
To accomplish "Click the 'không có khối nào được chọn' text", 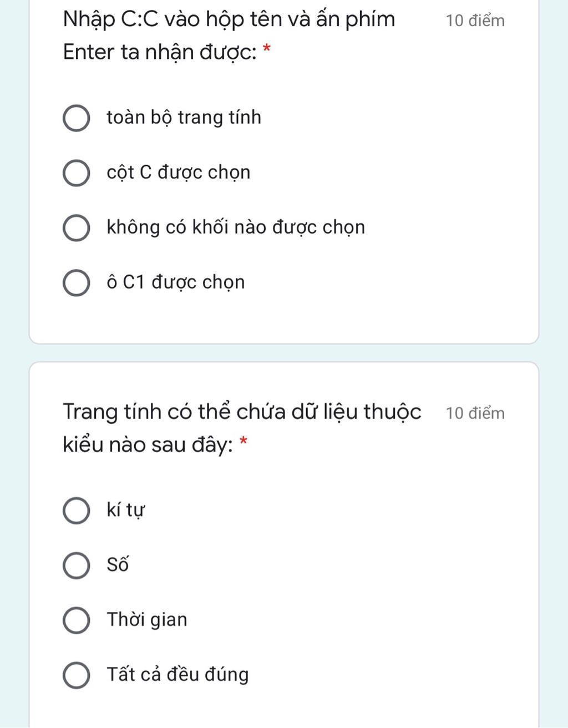I will click(236, 228).
